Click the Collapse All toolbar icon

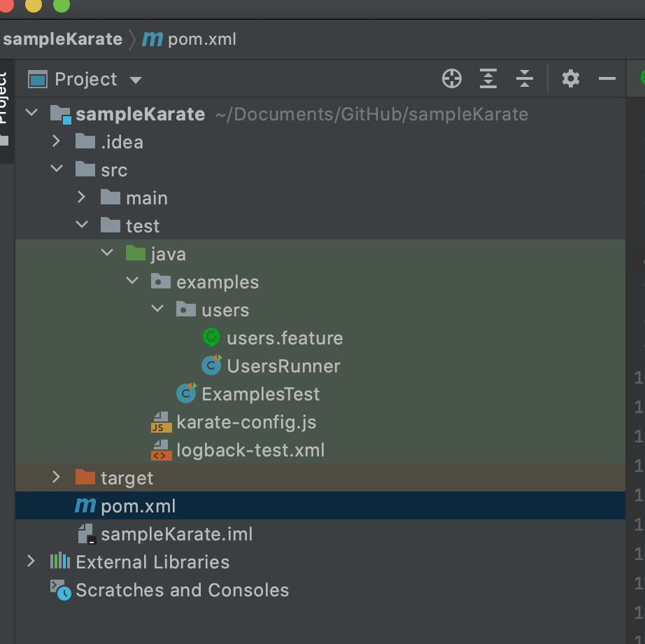click(525, 78)
